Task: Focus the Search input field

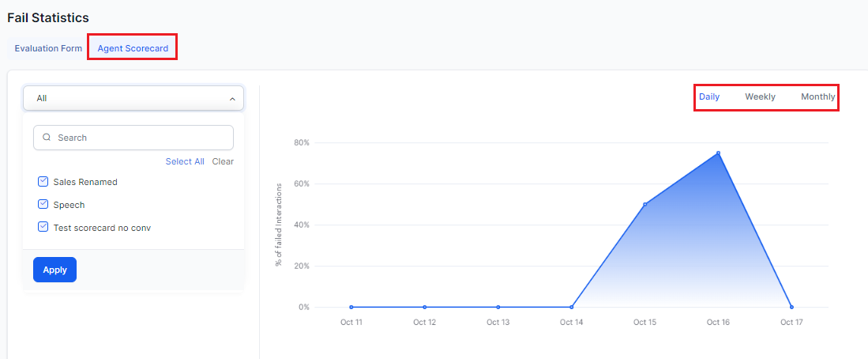Action: 133,138
